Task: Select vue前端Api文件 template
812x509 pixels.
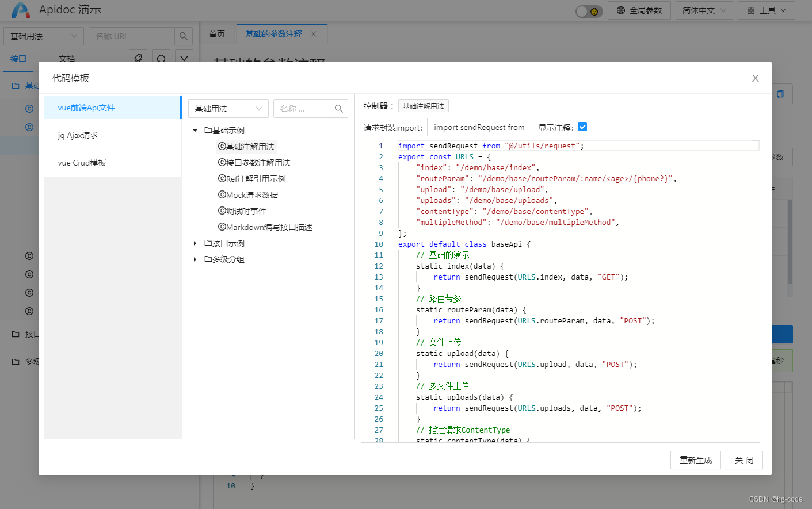Action: coord(113,108)
